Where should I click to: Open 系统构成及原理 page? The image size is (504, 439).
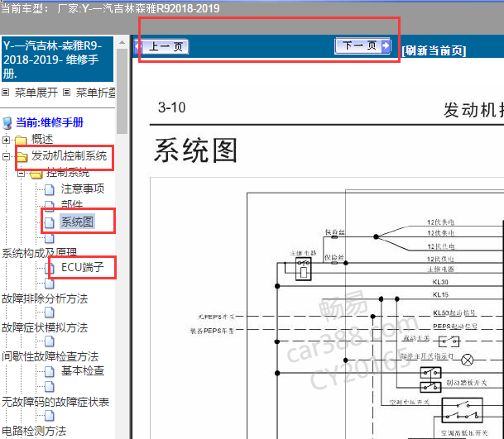(x=39, y=253)
